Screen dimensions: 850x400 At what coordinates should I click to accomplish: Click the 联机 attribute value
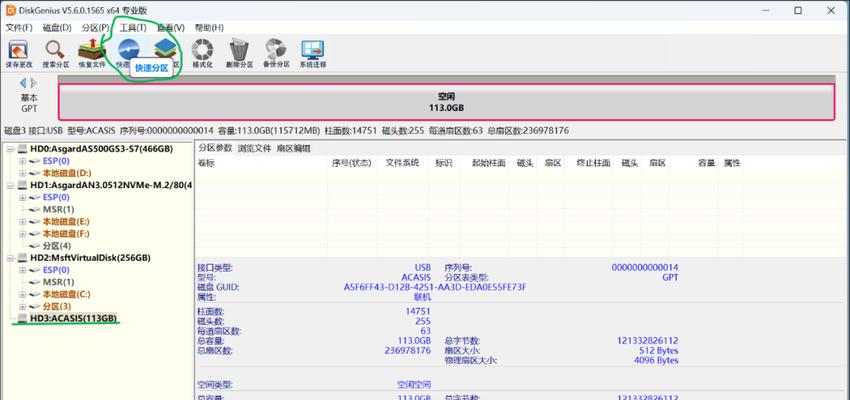[x=422, y=297]
